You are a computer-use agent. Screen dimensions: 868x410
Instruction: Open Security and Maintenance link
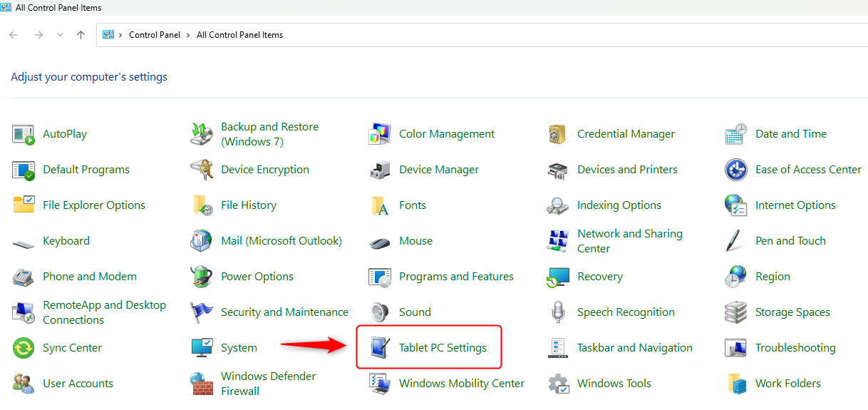coord(284,312)
